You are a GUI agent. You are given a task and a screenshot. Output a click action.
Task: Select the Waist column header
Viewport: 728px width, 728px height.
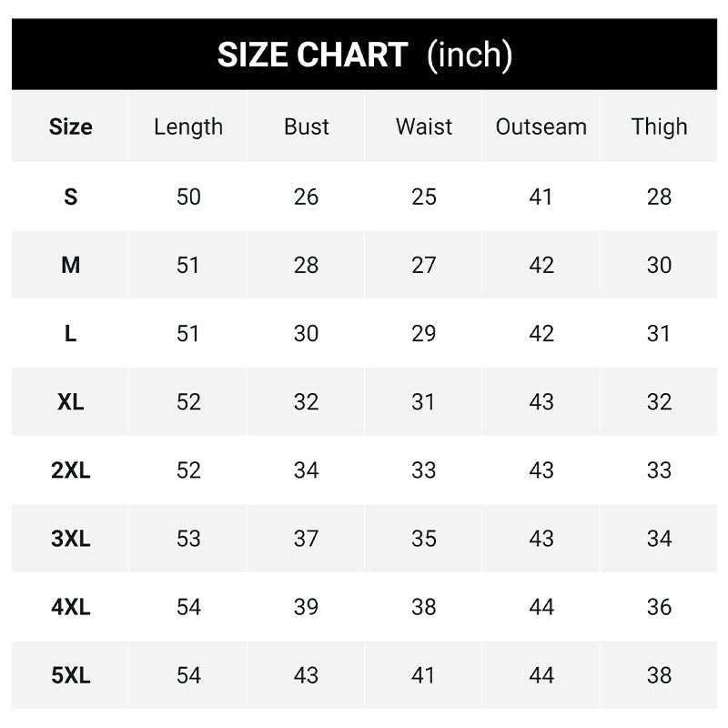point(424,126)
